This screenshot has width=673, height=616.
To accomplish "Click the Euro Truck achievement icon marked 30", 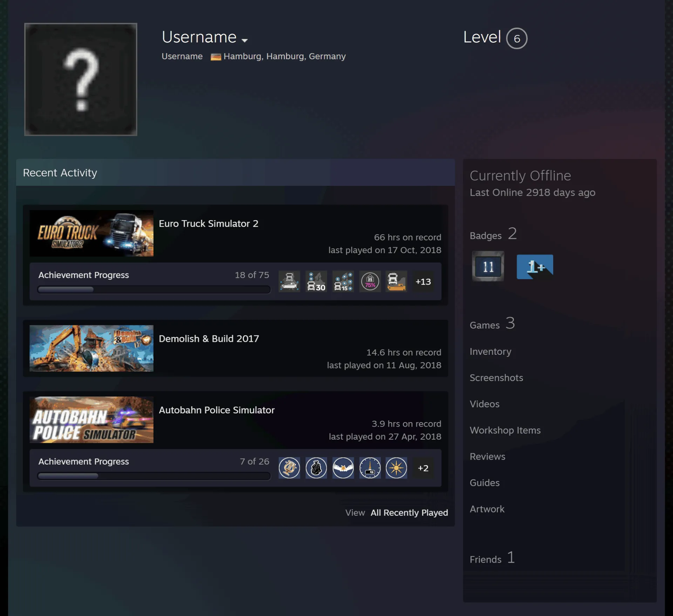I will pyautogui.click(x=316, y=282).
